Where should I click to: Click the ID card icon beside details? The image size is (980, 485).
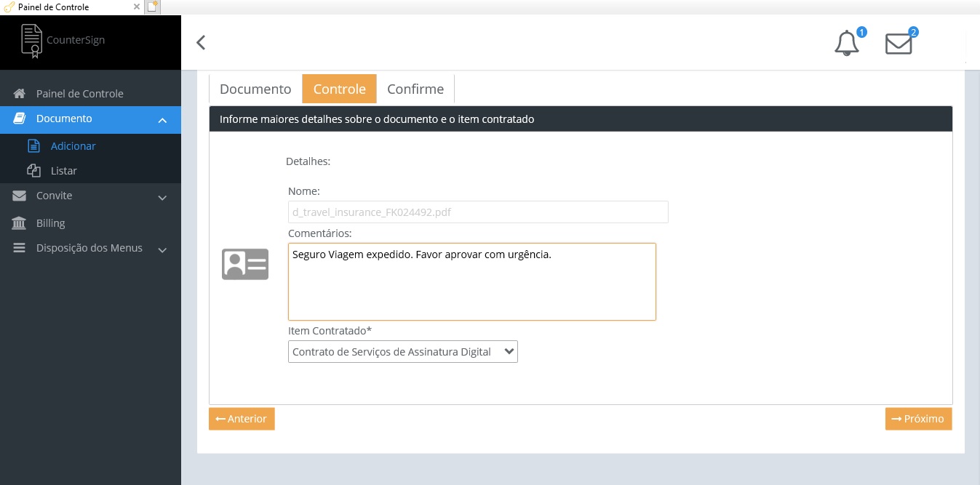245,264
